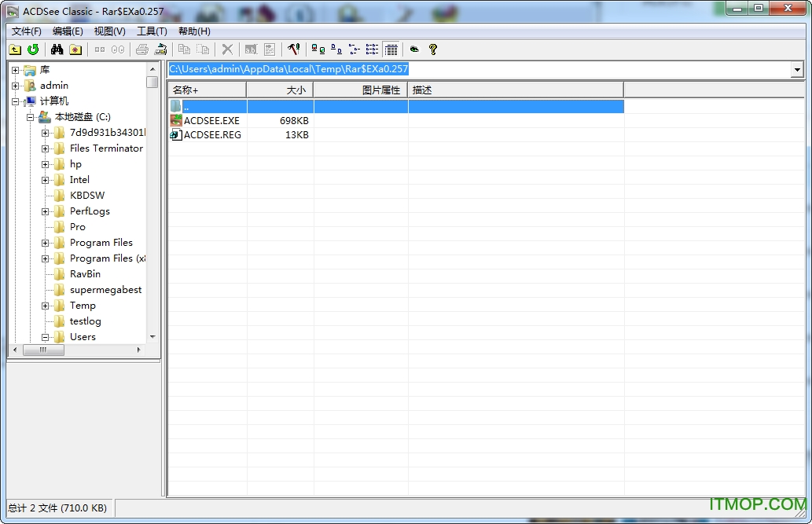Click the new folder star icon
Image resolution: width=812 pixels, height=524 pixels.
click(75, 49)
